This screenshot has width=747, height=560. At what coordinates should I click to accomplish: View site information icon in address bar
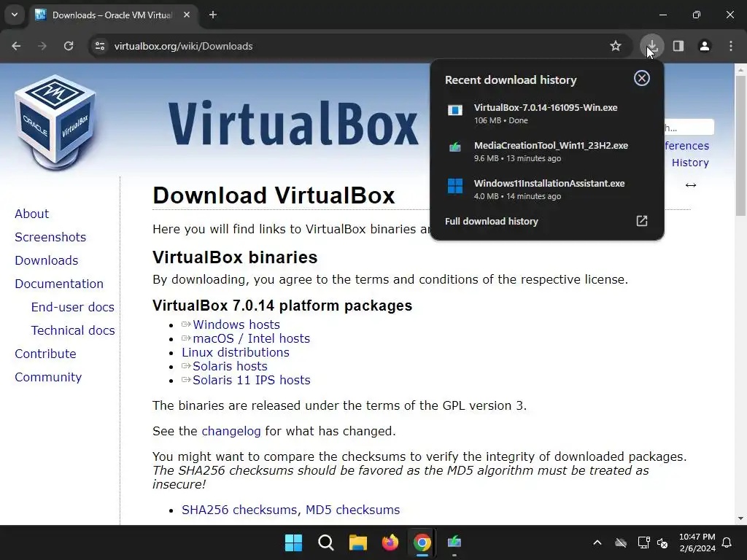coord(100,46)
